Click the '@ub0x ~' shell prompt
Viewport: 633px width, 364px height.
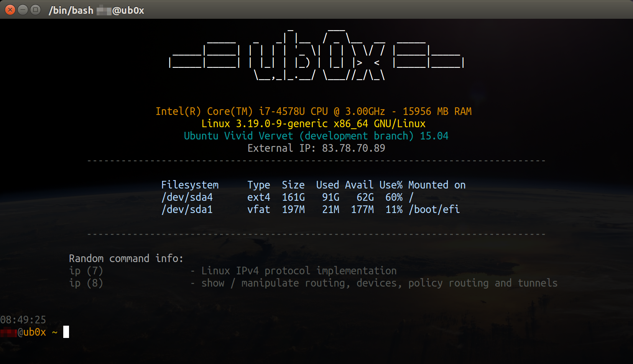(38, 332)
